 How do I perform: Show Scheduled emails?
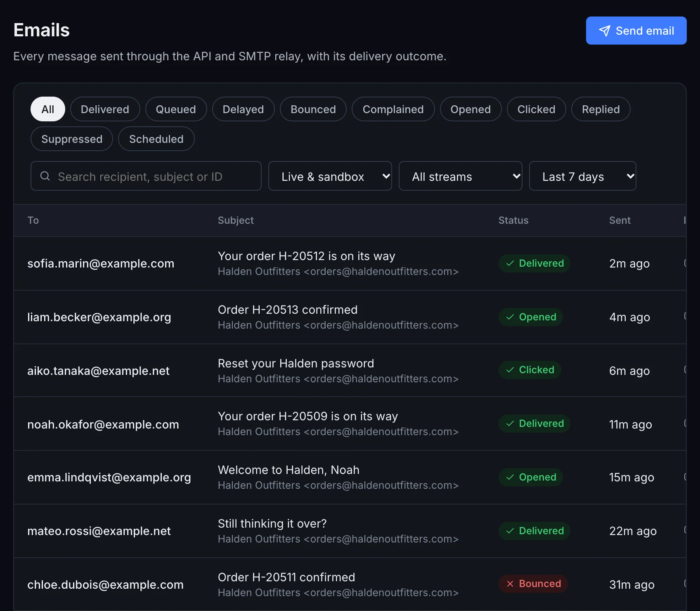point(156,139)
